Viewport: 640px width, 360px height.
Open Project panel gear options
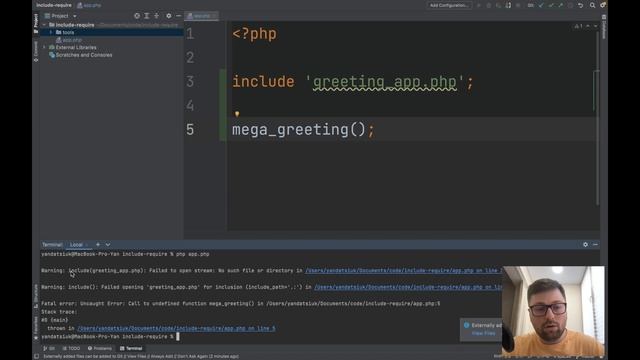pos(169,16)
